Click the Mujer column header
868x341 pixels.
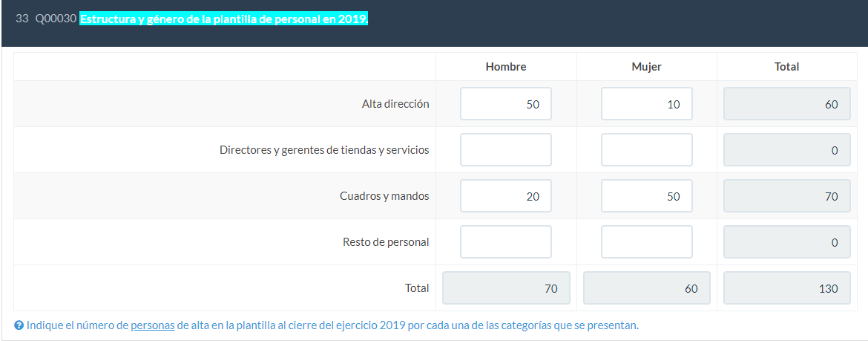click(646, 67)
